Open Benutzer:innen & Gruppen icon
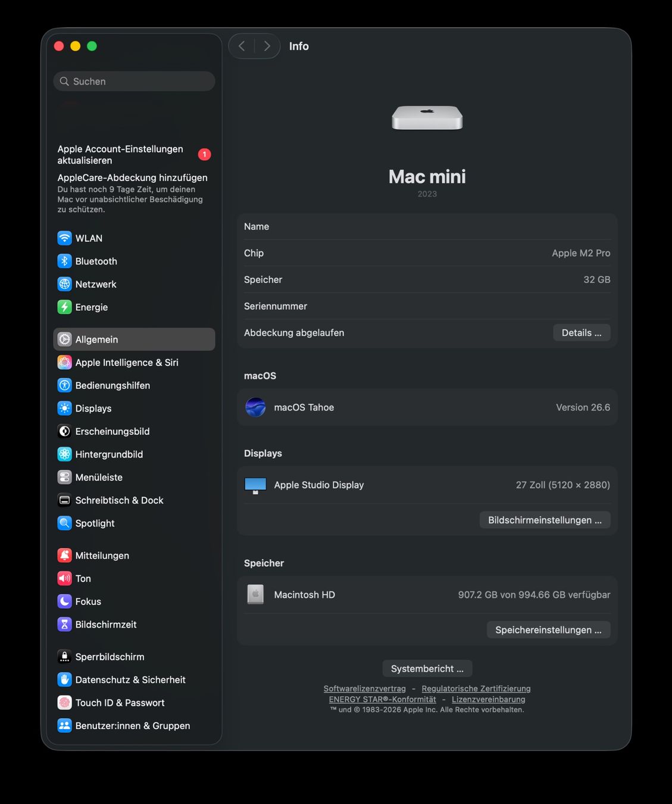 [x=64, y=725]
